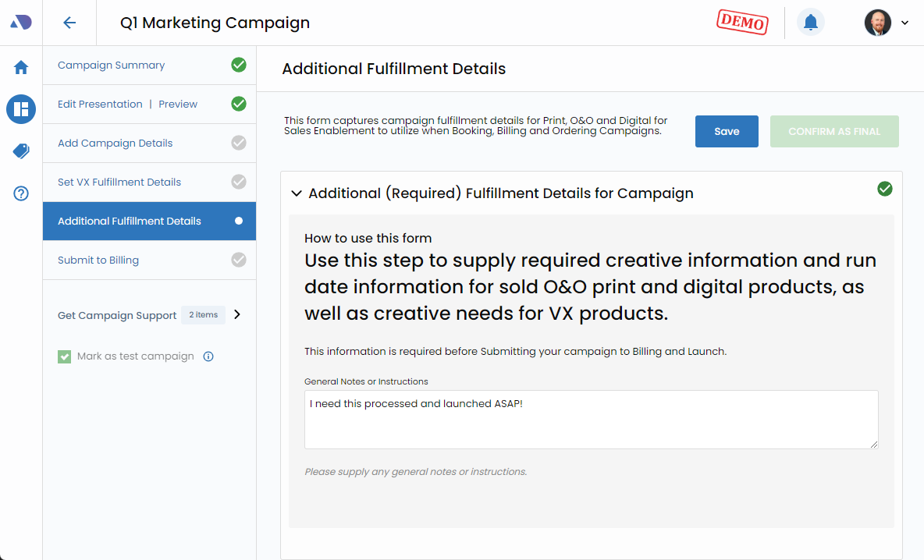Open the Submit to Billing step
The height and width of the screenshot is (560, 924).
point(98,261)
